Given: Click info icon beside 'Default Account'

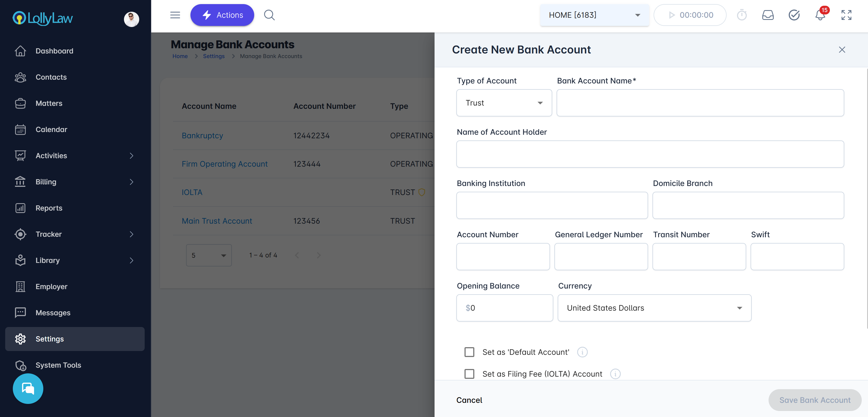Looking at the screenshot, I should 582,352.
